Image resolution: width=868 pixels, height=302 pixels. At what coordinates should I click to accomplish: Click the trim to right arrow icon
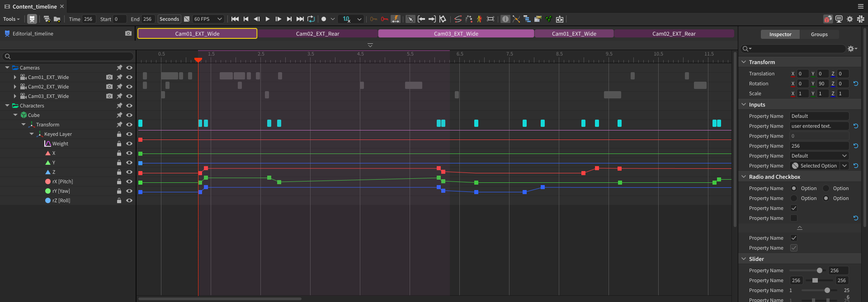pos(432,19)
